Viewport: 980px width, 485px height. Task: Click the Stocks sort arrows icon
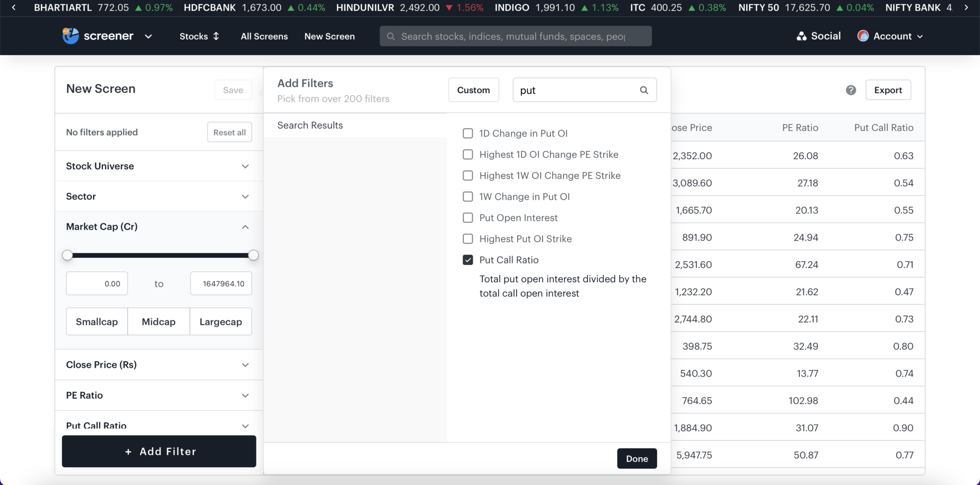(x=216, y=36)
